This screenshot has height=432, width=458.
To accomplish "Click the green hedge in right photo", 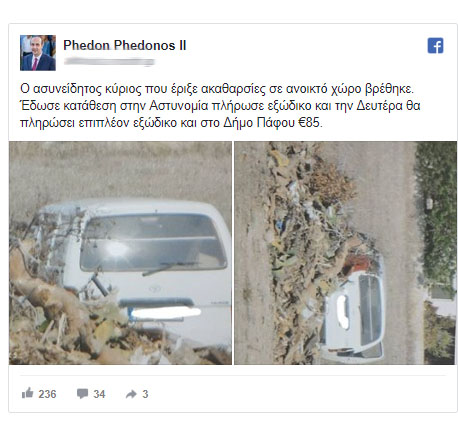I will pyautogui.click(x=435, y=213).
